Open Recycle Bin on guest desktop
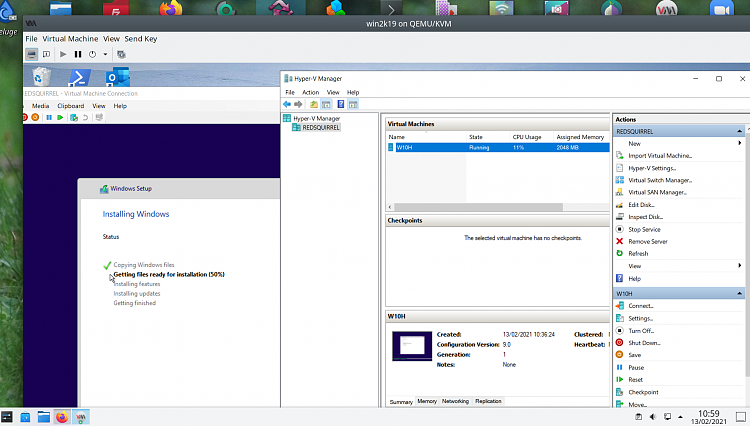Viewport: 750px width, 426px height. tap(42, 76)
